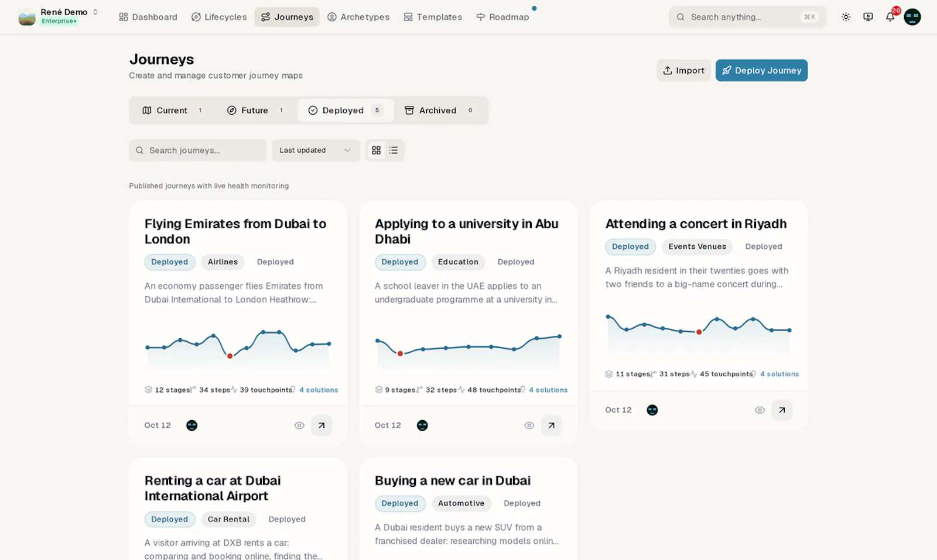
Task: Click the Airlines tag on Flying Emirates card
Action: tap(223, 262)
